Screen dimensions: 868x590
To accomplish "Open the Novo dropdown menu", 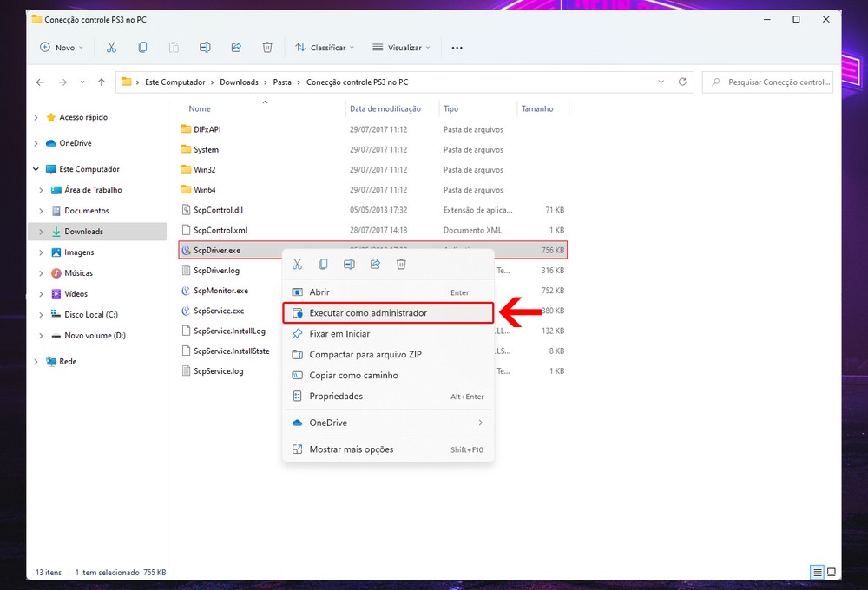I will point(62,48).
